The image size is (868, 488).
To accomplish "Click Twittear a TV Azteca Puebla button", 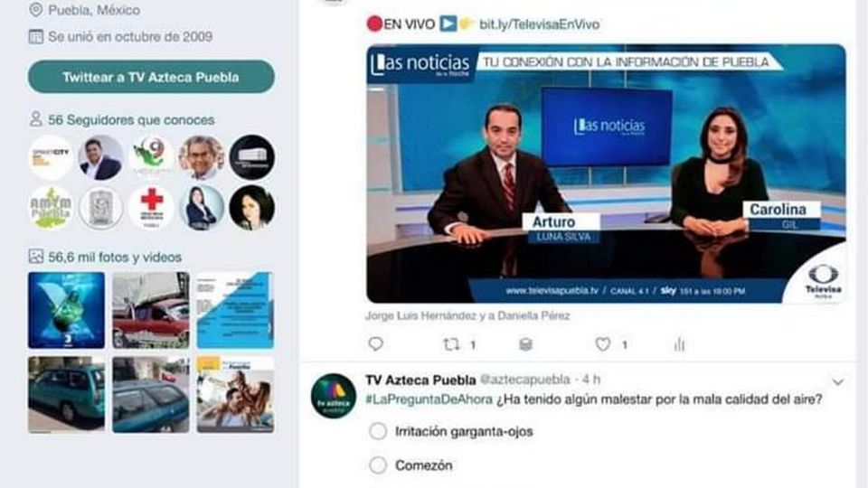I will point(151,77).
